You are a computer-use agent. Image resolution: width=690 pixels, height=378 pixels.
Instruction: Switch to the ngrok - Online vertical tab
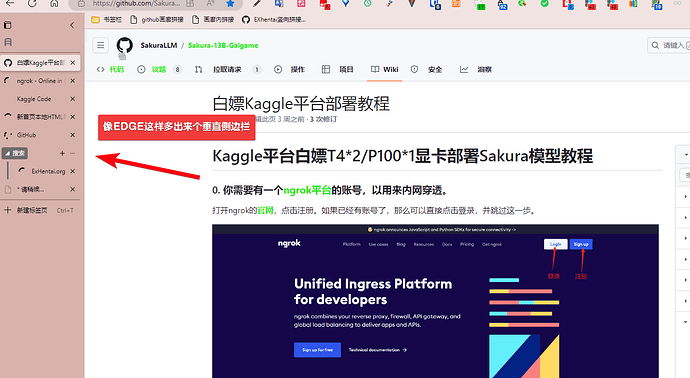40,81
